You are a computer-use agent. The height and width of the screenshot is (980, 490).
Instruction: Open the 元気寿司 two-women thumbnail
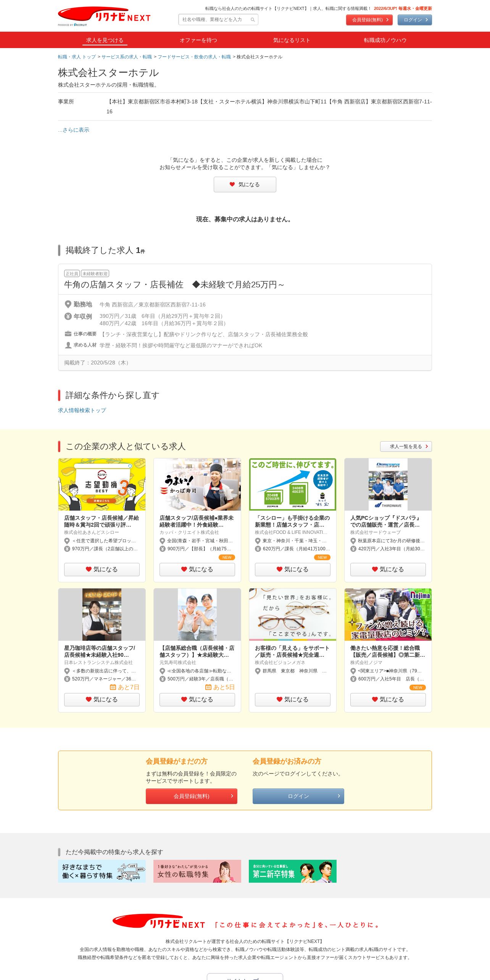coord(197,614)
